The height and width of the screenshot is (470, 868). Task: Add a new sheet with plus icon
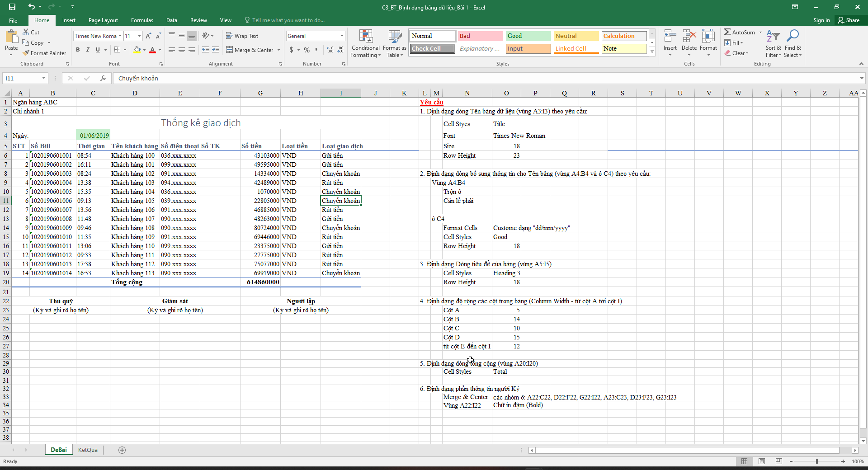[122, 450]
